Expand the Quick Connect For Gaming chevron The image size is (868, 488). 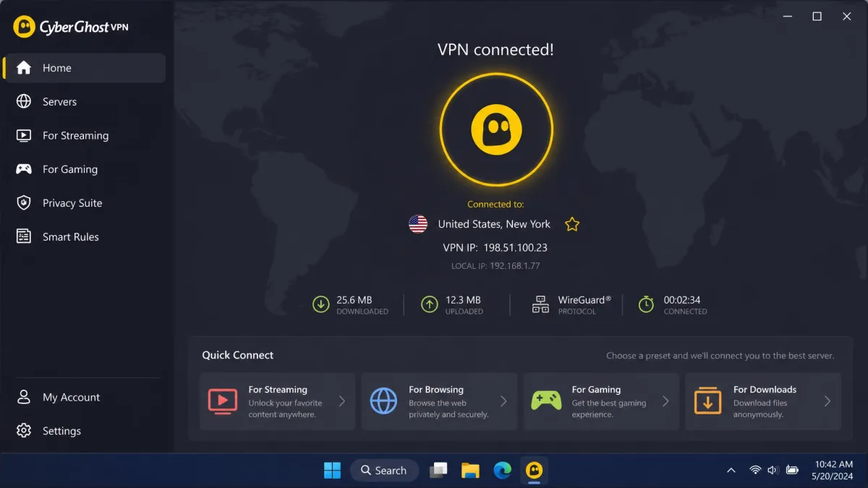coord(665,401)
